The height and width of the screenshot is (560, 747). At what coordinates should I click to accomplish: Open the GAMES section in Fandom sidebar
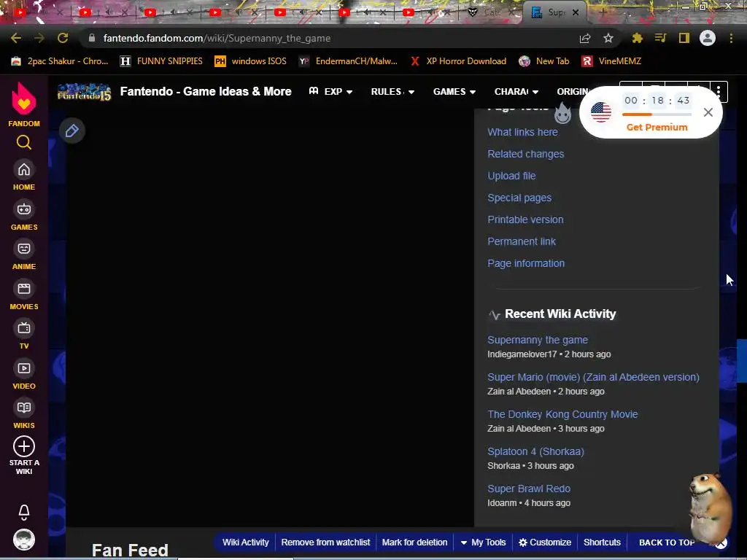(x=24, y=216)
